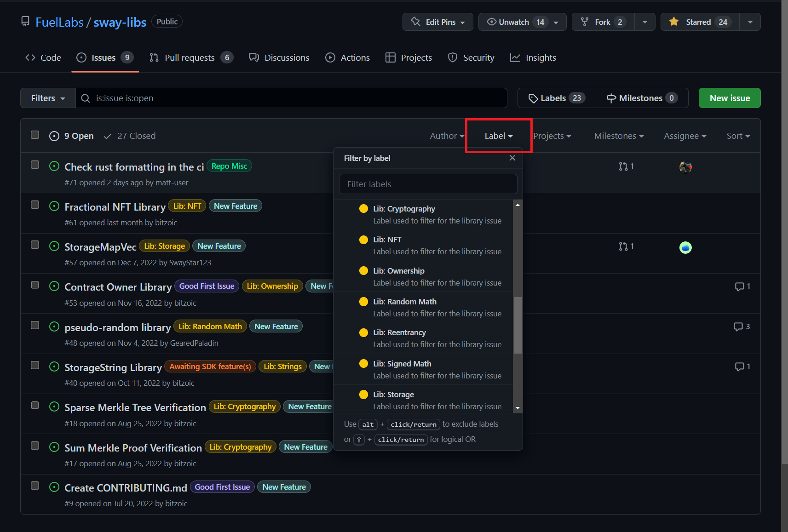Show the 27 Closed issues
This screenshot has height=532, width=788.
[130, 136]
